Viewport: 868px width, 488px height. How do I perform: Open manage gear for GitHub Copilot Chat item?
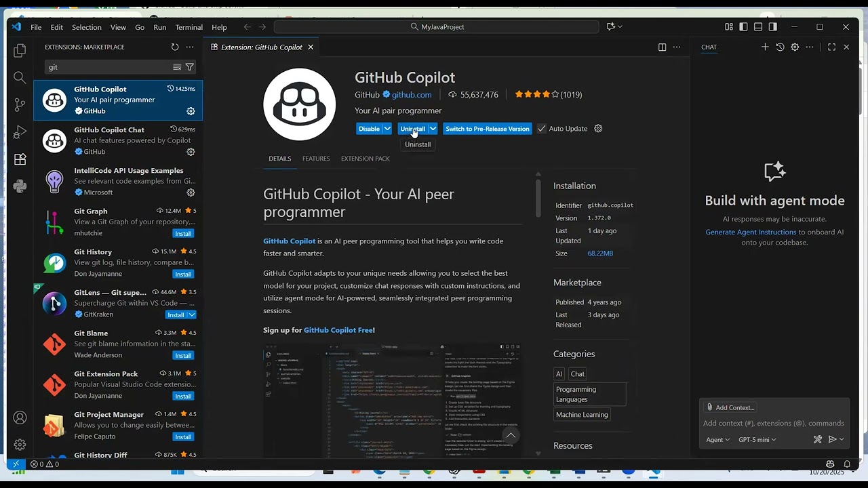pos(191,152)
